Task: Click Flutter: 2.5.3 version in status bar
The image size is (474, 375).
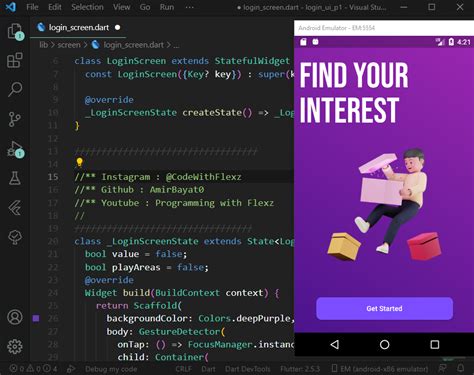Action: (x=300, y=369)
